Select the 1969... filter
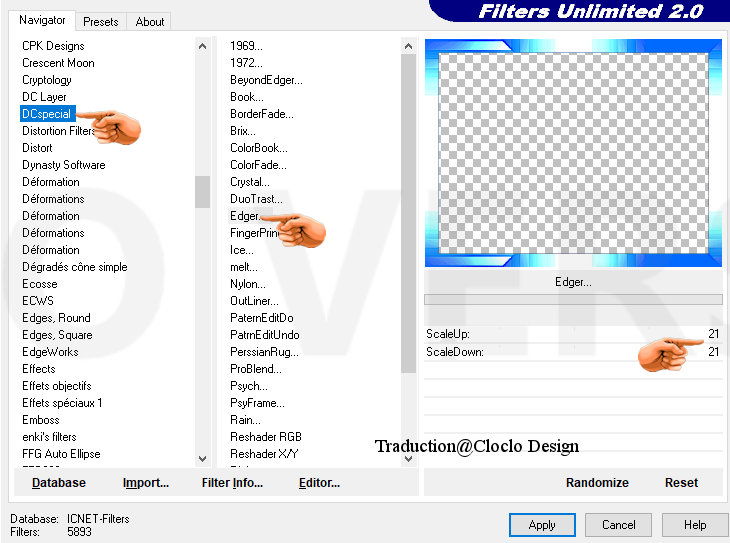 click(246, 46)
